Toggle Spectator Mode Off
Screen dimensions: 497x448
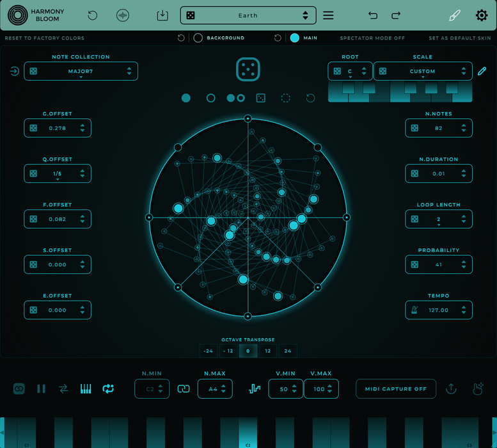click(x=372, y=38)
